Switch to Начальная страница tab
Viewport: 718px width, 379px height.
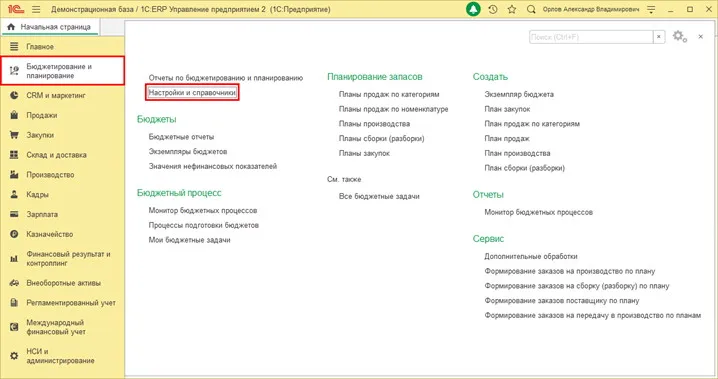pyautogui.click(x=49, y=27)
